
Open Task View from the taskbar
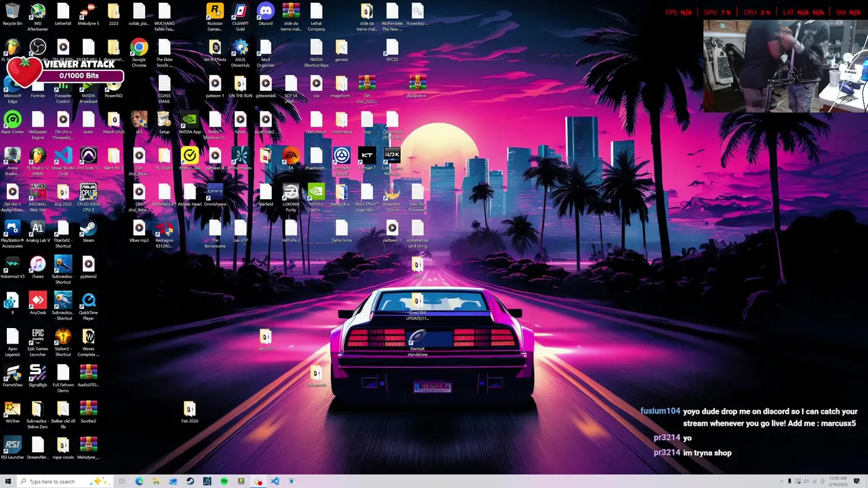click(122, 481)
